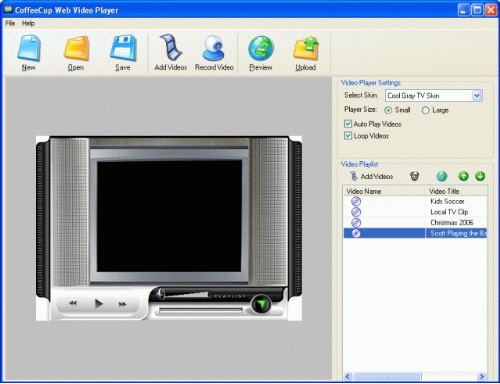This screenshot has width=500, height=384.
Task: Move the selected video up in the playlist
Action: click(463, 176)
